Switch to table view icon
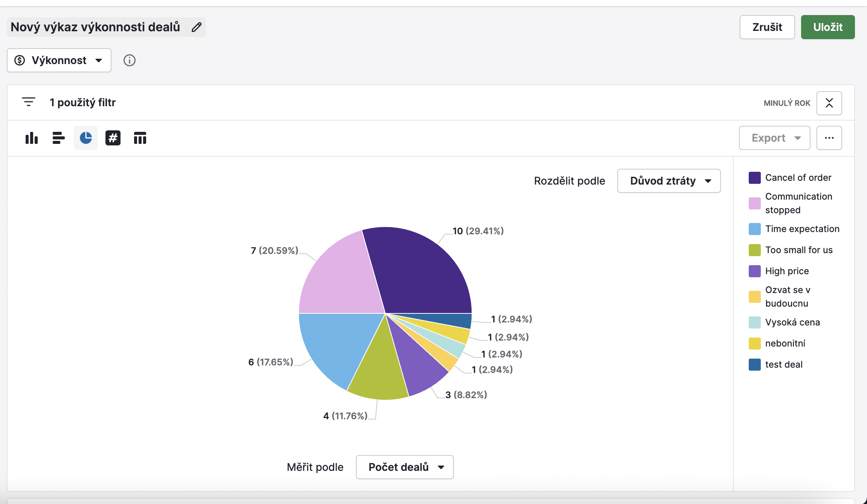 point(140,138)
